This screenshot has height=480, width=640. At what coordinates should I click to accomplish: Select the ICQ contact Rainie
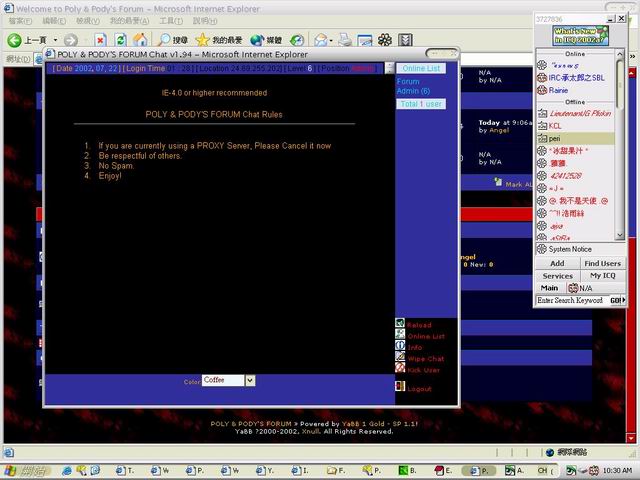(x=558, y=90)
